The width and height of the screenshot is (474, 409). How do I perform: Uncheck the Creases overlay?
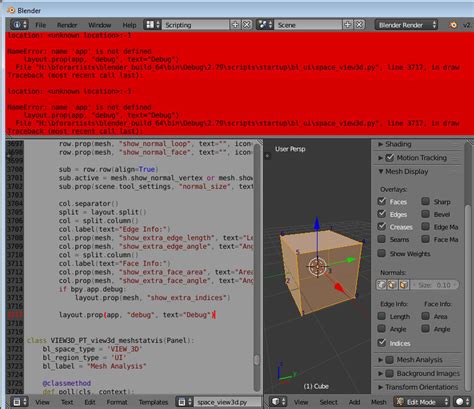[x=382, y=226]
